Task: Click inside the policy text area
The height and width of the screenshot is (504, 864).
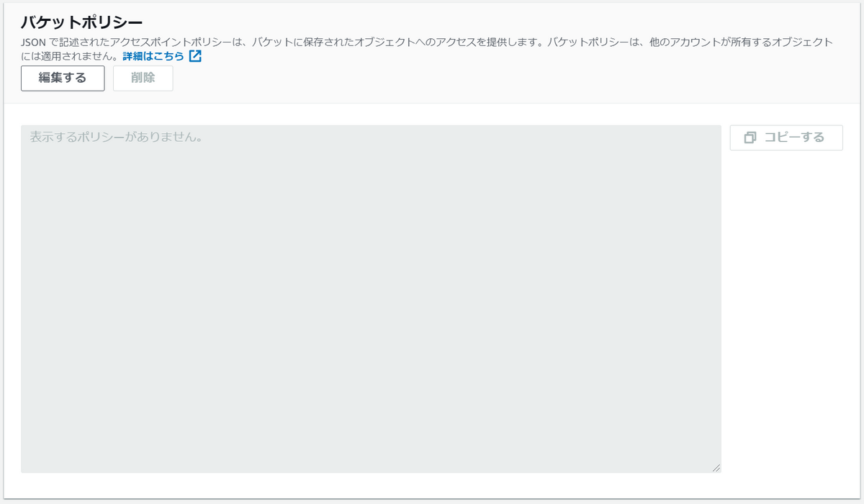Action: (371, 299)
